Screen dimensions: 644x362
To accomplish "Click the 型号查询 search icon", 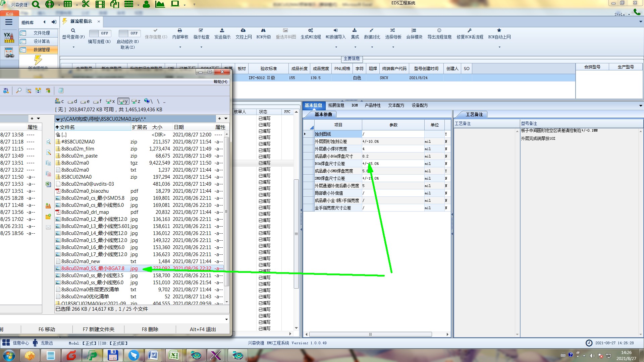I will point(73,31).
